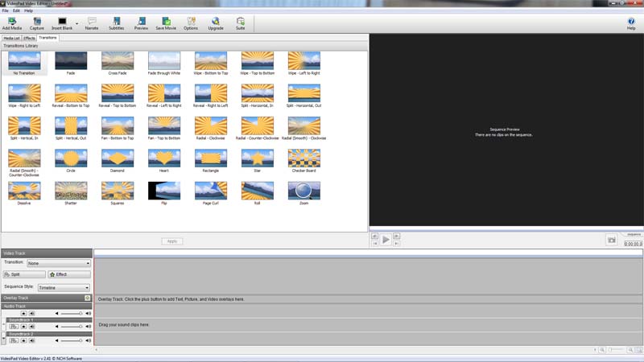Click the preview timecode field
This screenshot has width=644, height=362.
pos(633,244)
